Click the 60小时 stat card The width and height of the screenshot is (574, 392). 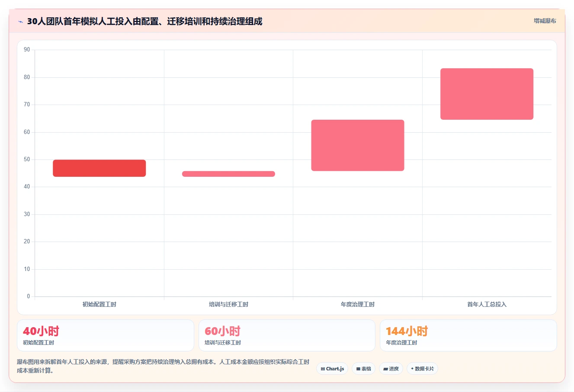(287, 335)
